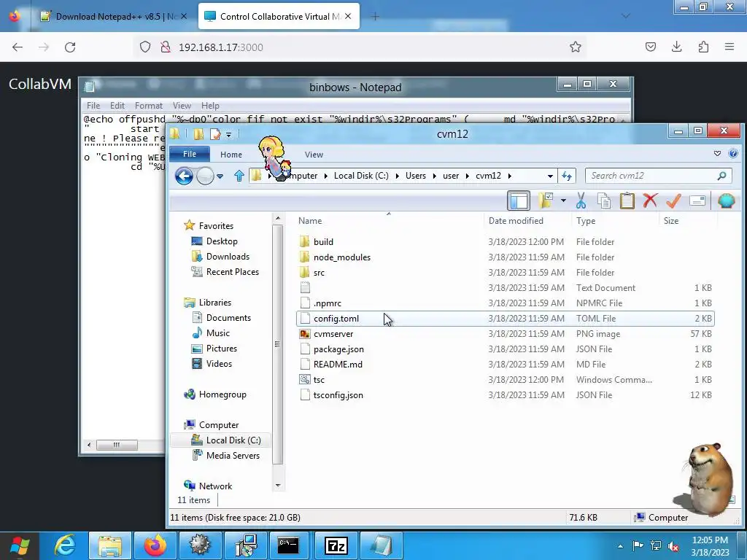The height and width of the screenshot is (560, 747).
Task: Open recent locations dropdown beside forward button
Action: [x=220, y=176]
